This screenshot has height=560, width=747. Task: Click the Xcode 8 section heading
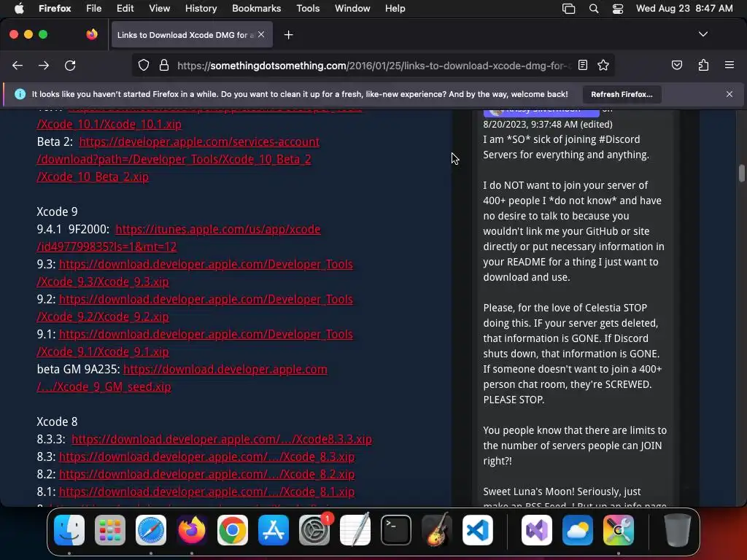[57, 421]
